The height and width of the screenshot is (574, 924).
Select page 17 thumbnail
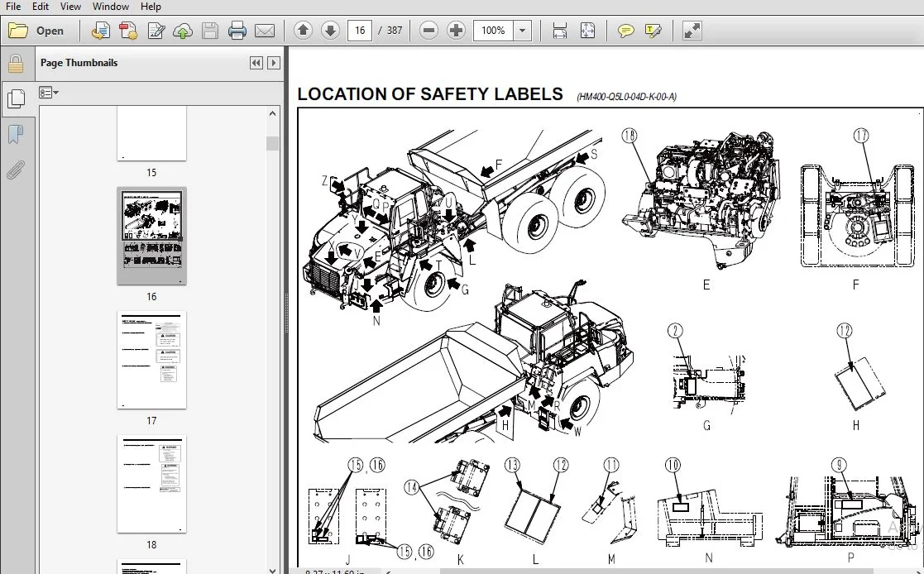pyautogui.click(x=152, y=360)
